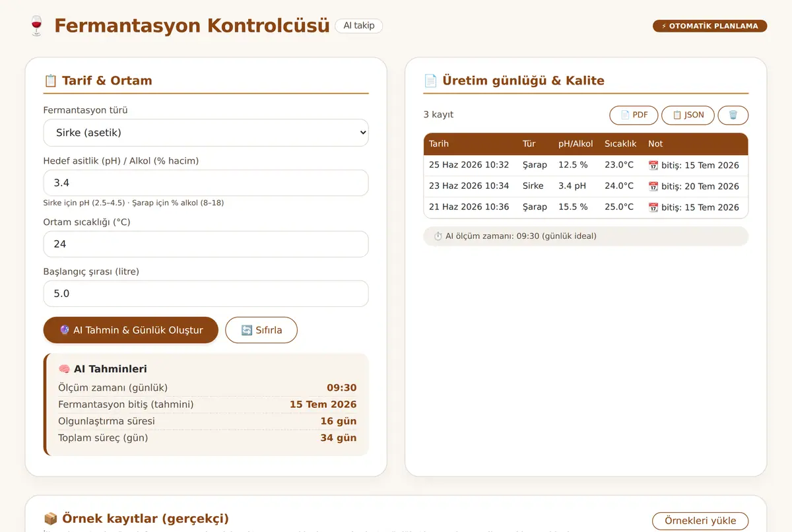
Task: Export the log with the JSON button
Action: (x=688, y=115)
